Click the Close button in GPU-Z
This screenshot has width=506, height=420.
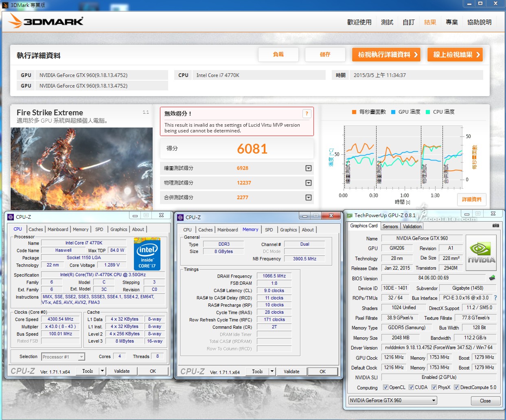click(x=485, y=400)
